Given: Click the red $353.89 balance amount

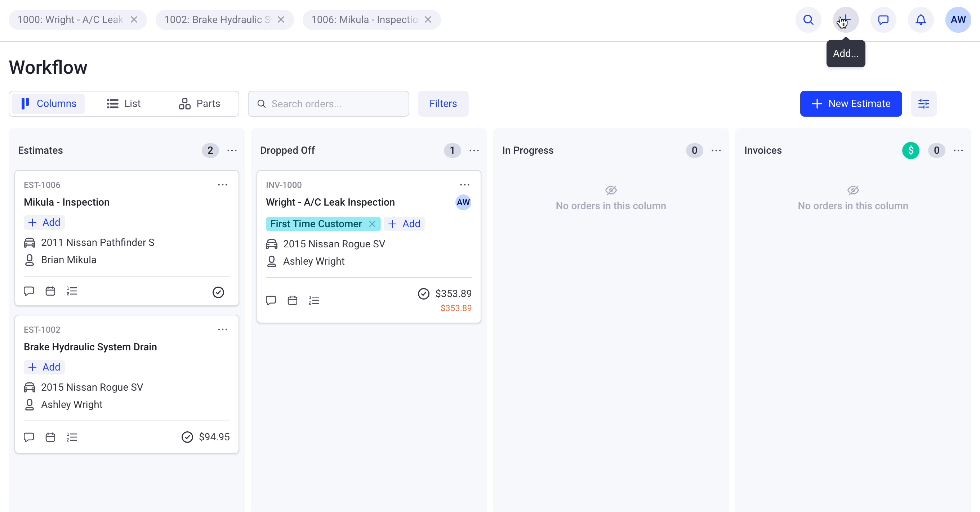Looking at the screenshot, I should (x=456, y=308).
